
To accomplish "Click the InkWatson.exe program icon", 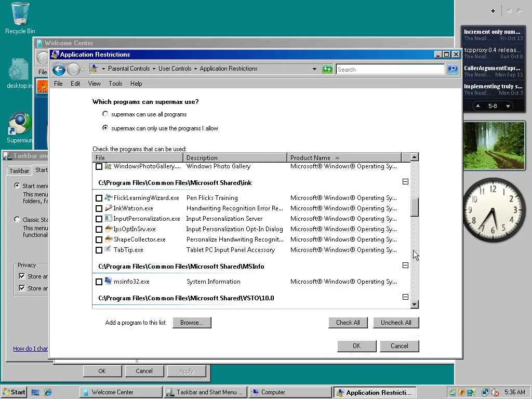I will (109, 208).
